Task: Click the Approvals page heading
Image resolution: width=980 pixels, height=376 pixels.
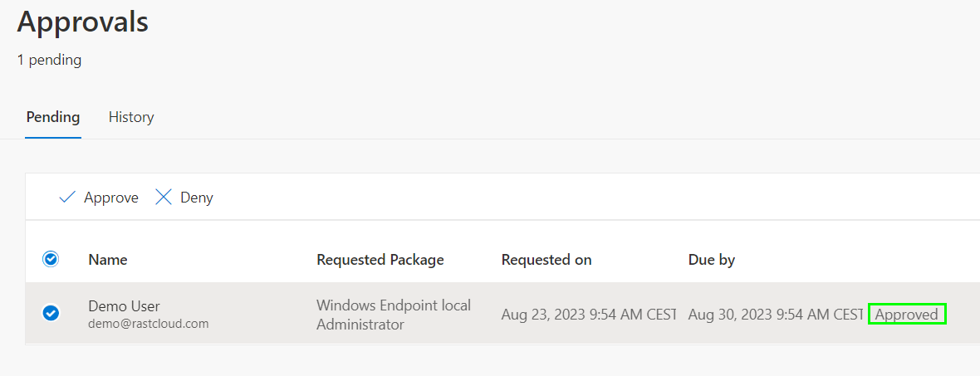Action: click(83, 22)
